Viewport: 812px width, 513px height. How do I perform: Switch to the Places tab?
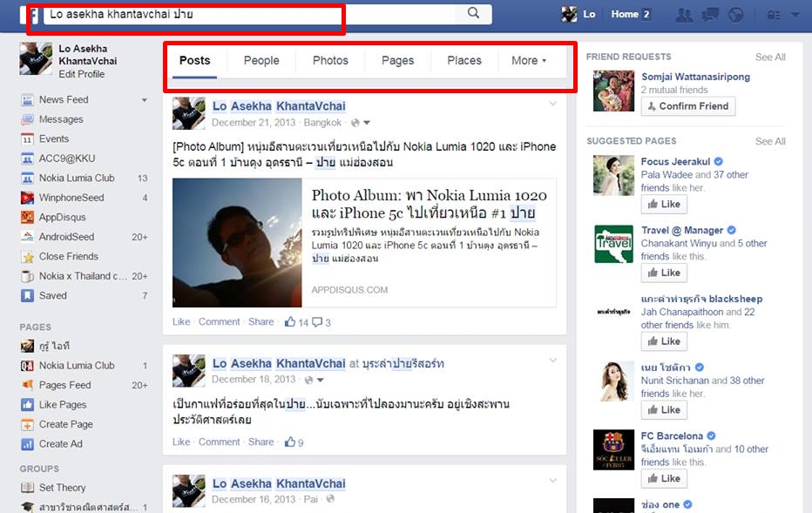click(464, 61)
